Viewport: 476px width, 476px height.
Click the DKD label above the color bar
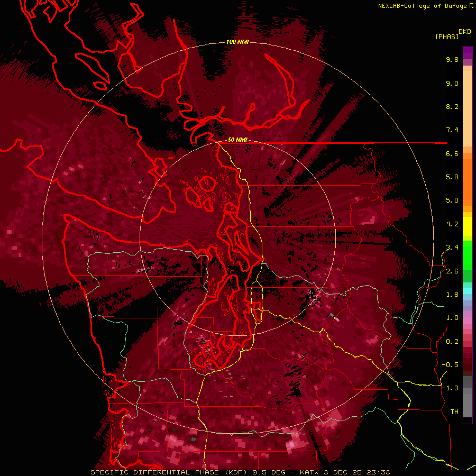pyautogui.click(x=465, y=32)
